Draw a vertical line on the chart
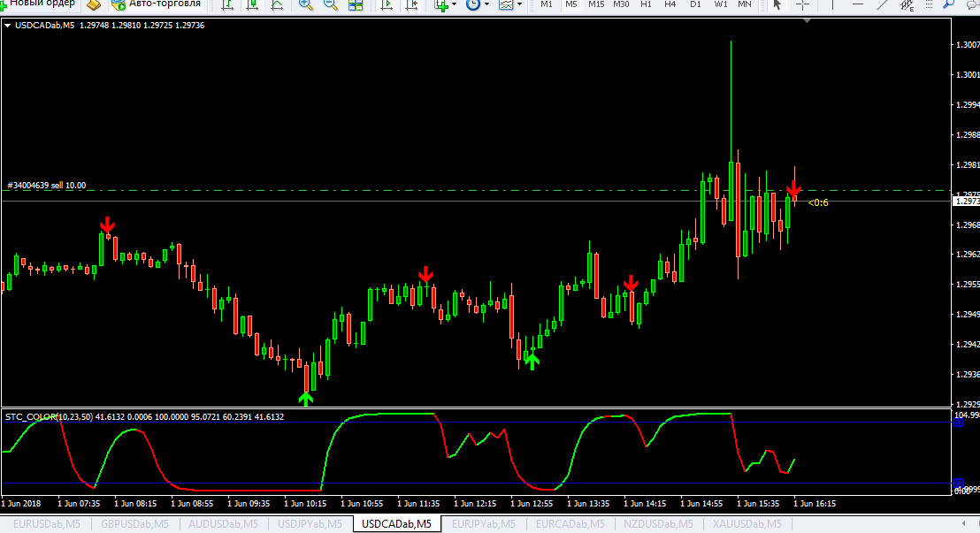Viewport: 980px width, 533px height. pos(832,5)
